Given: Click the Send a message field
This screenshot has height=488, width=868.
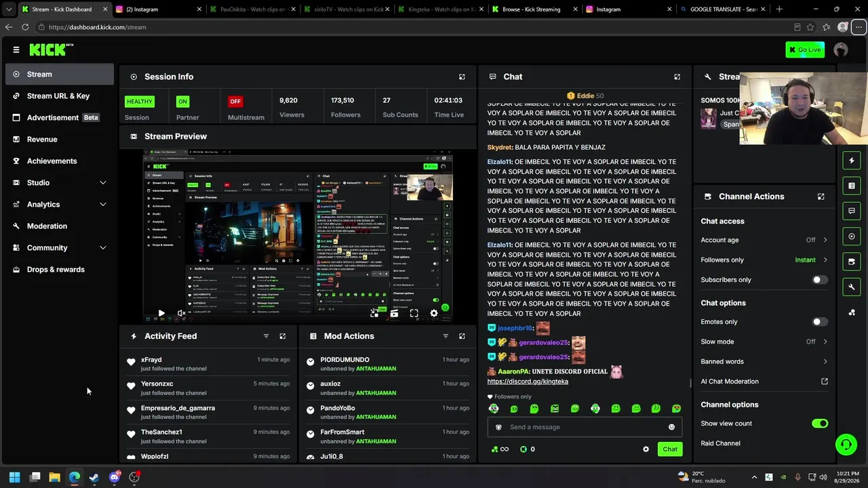Looking at the screenshot, I should 585,427.
